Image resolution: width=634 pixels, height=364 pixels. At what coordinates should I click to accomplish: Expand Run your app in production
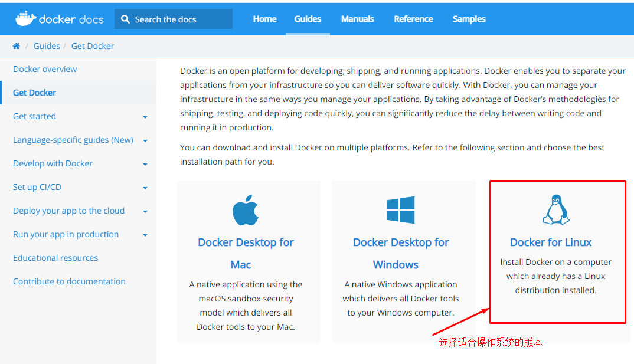(145, 235)
